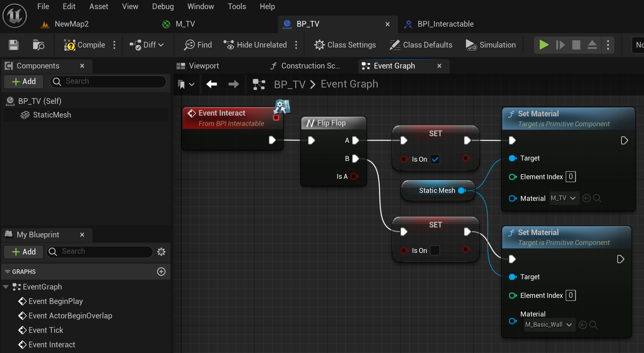Click the Stop playback button
Screen dimensions: 644x353
pyautogui.click(x=576, y=45)
